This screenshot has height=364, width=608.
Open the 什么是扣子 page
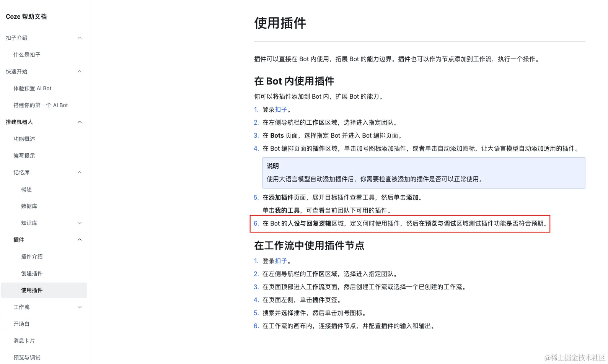click(x=27, y=55)
